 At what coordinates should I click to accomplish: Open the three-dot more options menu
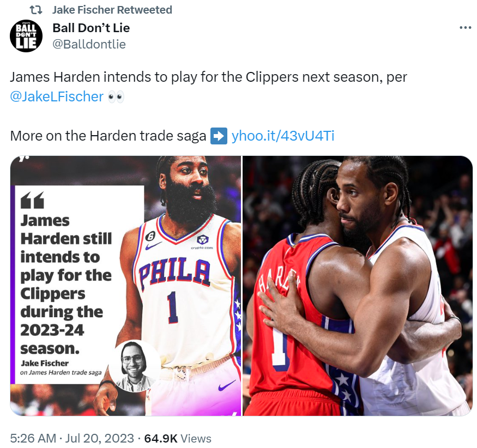[x=465, y=28]
